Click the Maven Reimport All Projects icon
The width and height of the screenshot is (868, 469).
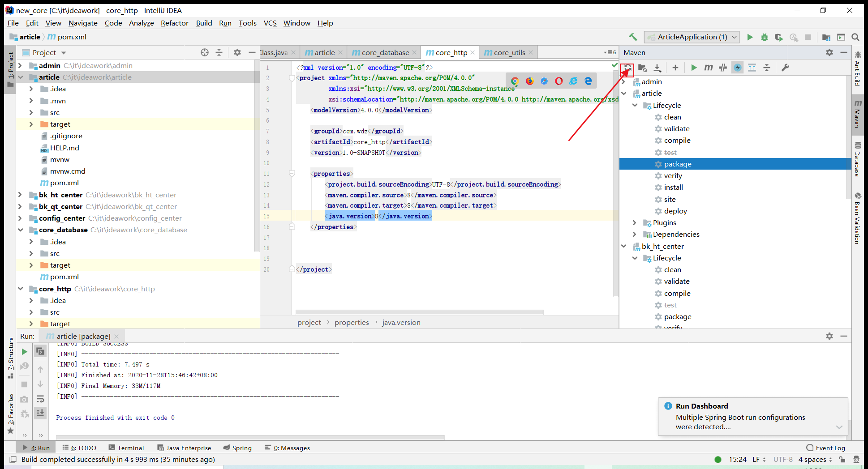[x=627, y=68]
